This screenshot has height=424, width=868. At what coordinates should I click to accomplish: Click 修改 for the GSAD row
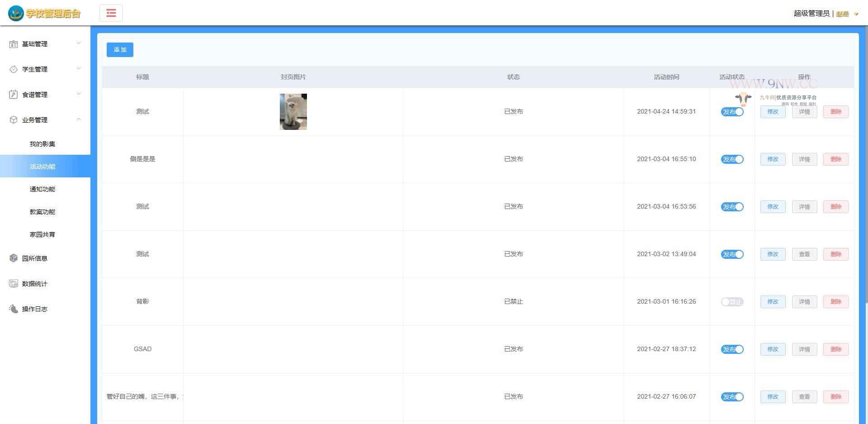(x=773, y=349)
